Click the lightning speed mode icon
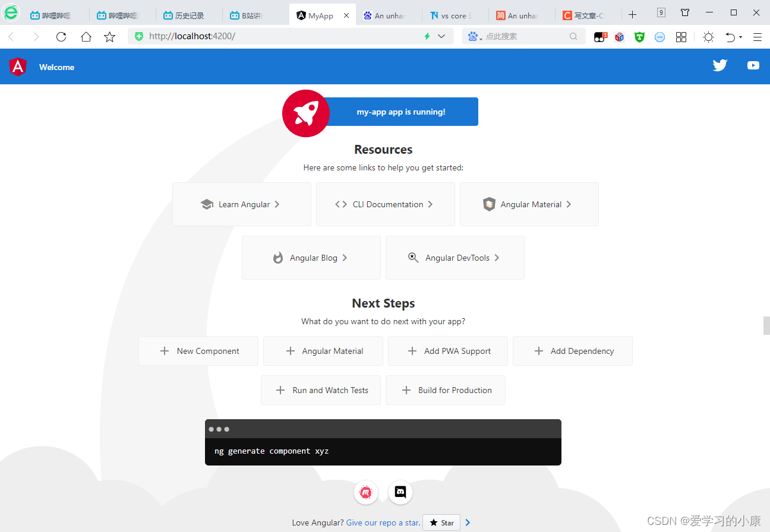This screenshot has width=770, height=532. [x=427, y=36]
